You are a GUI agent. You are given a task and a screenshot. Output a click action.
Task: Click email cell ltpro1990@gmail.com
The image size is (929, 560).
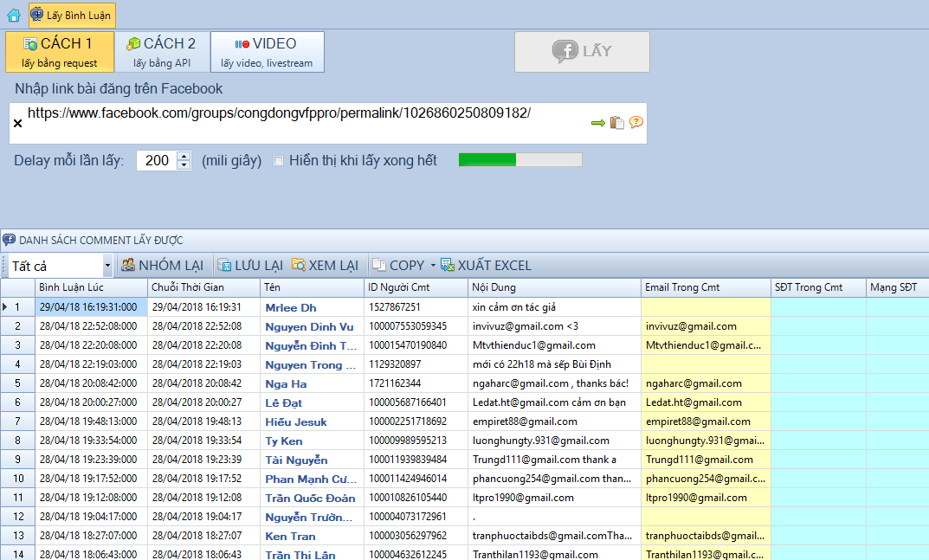tap(706, 497)
